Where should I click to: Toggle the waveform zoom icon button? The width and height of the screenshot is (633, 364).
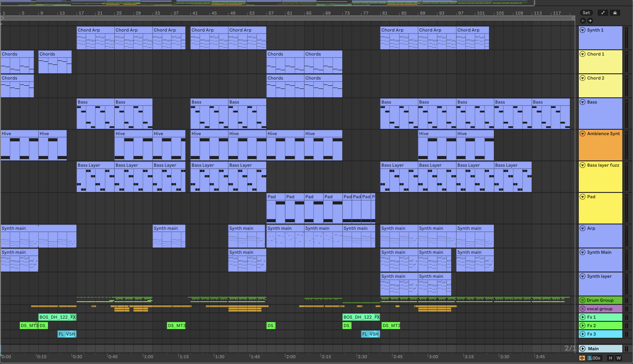(582, 358)
